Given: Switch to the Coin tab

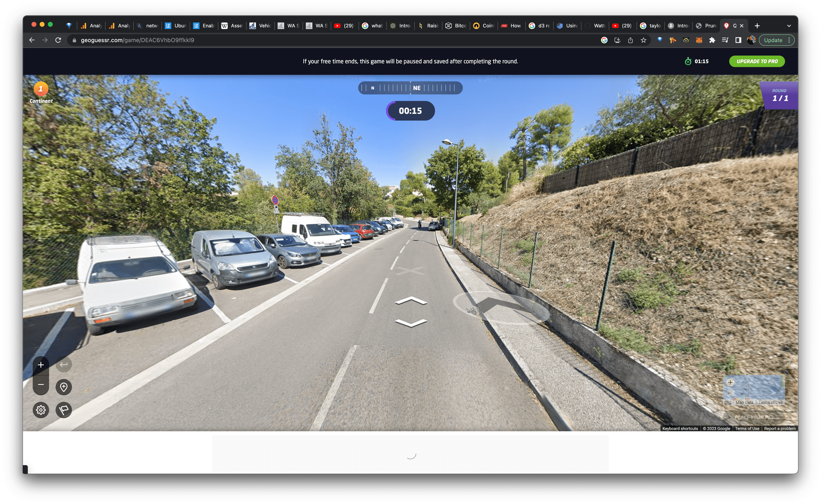Looking at the screenshot, I should tap(484, 26).
